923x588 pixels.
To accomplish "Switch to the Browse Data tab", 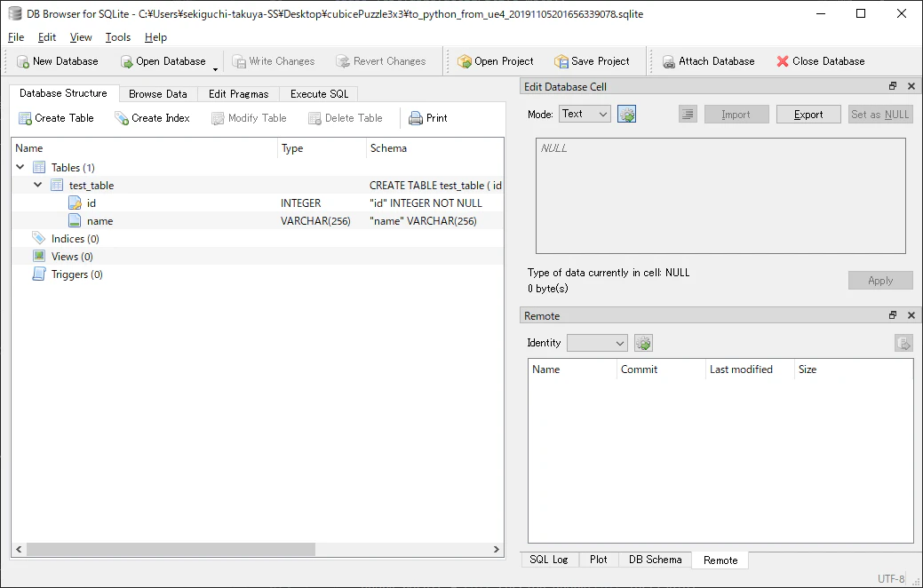I will tap(158, 93).
